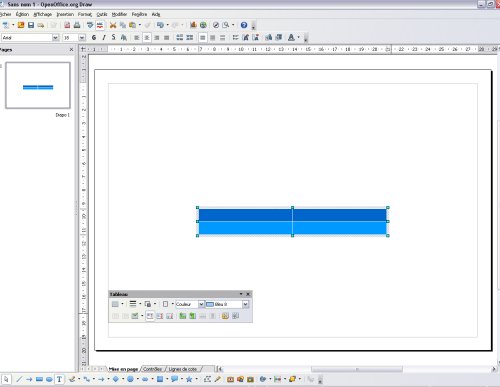Select the Connector tool
This screenshot has width=500, height=387.
[86, 379]
